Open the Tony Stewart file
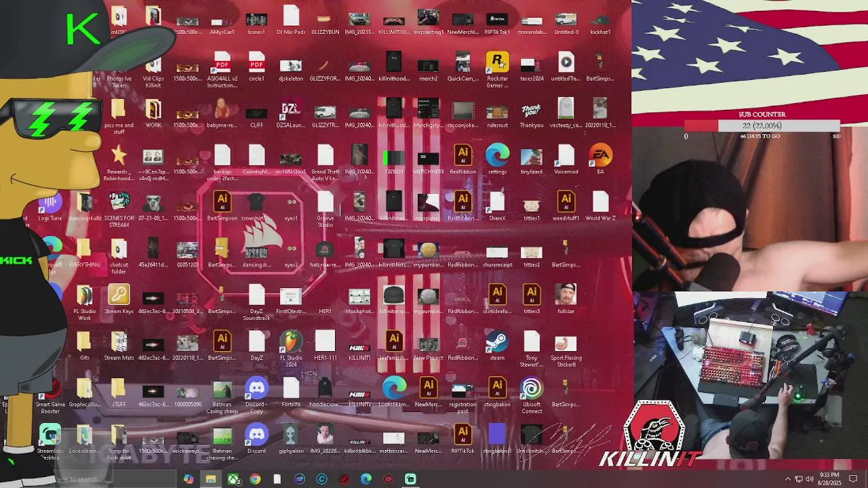The width and height of the screenshot is (868, 488). pyautogui.click(x=532, y=342)
